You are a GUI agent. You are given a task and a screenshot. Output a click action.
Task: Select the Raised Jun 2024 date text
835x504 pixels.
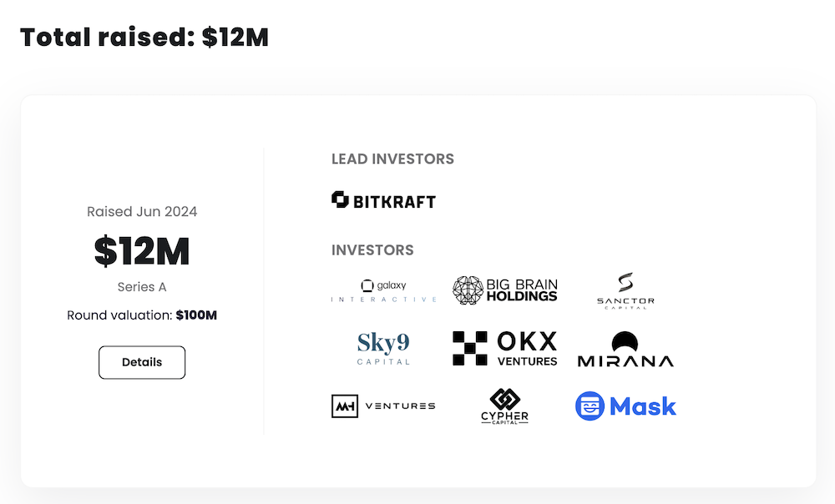(142, 212)
